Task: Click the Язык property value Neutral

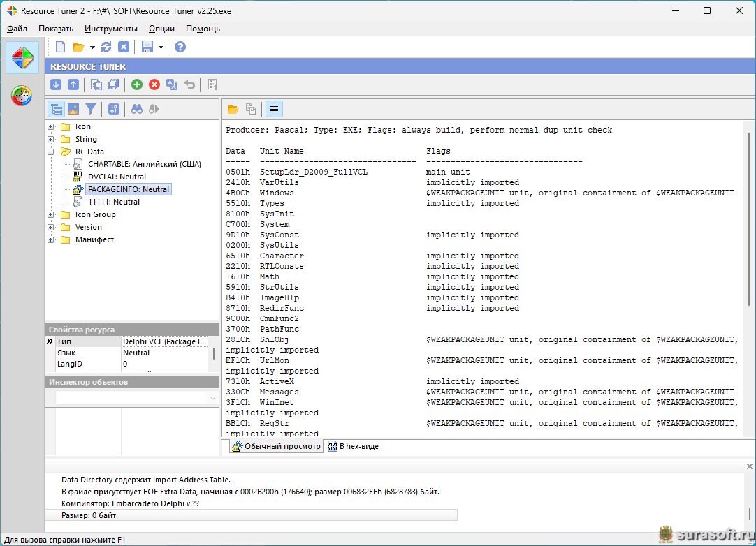Action: [x=136, y=353]
